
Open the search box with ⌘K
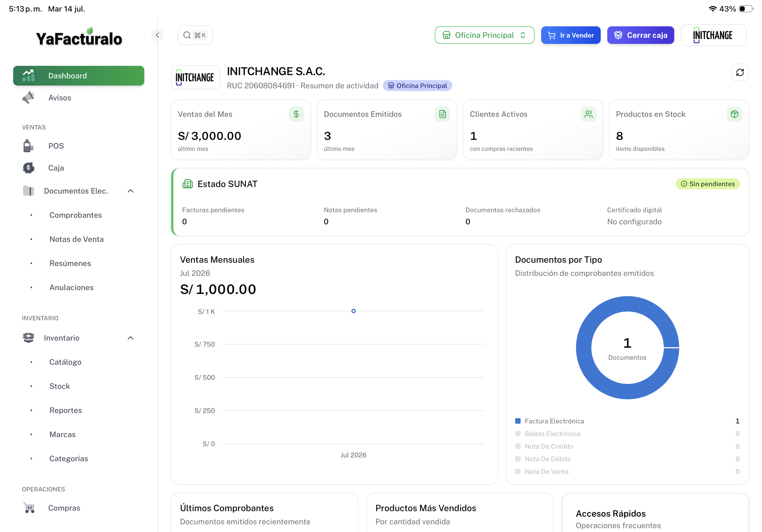(x=195, y=35)
